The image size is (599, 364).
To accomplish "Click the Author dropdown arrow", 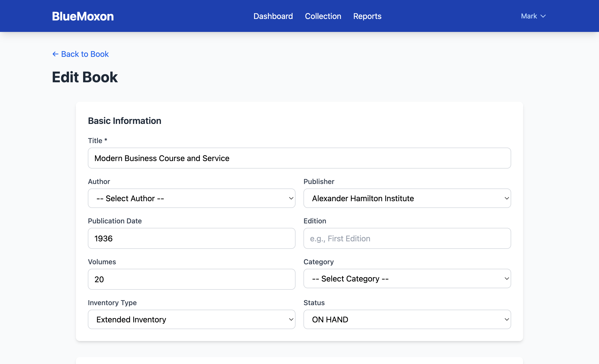I will [291, 198].
